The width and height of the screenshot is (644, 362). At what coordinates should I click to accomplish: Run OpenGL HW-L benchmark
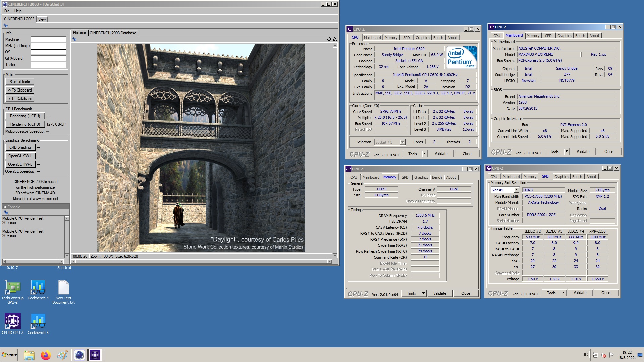pos(20,164)
